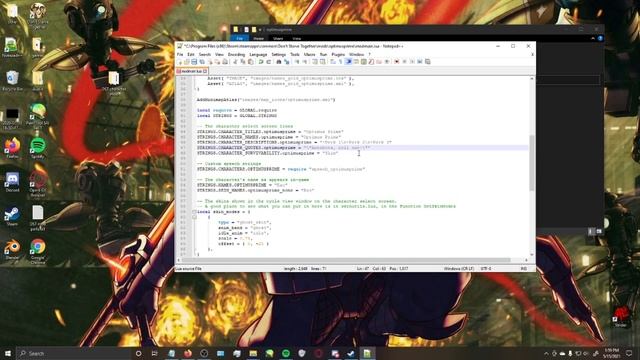Toggle Synchronize Horizontal Scrolling icon

point(322,62)
